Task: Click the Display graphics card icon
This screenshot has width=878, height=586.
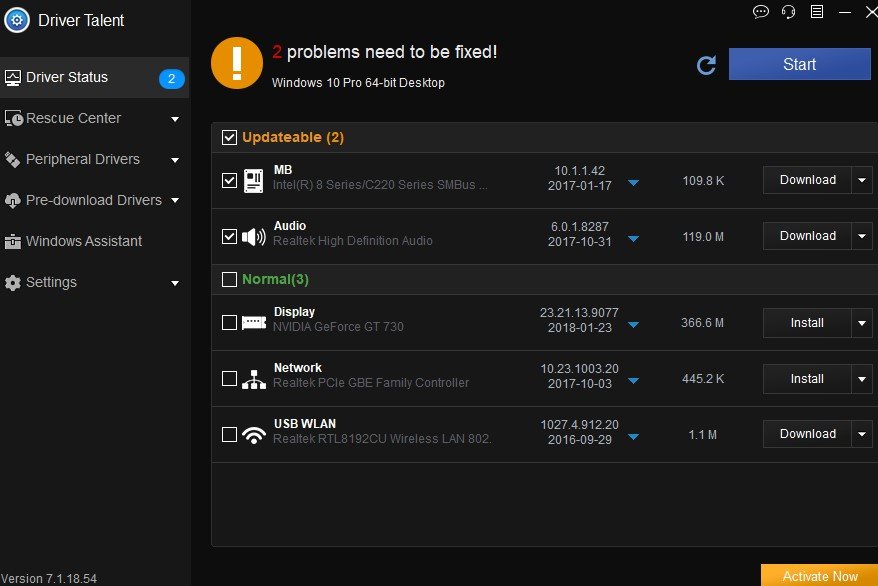Action: coord(254,323)
